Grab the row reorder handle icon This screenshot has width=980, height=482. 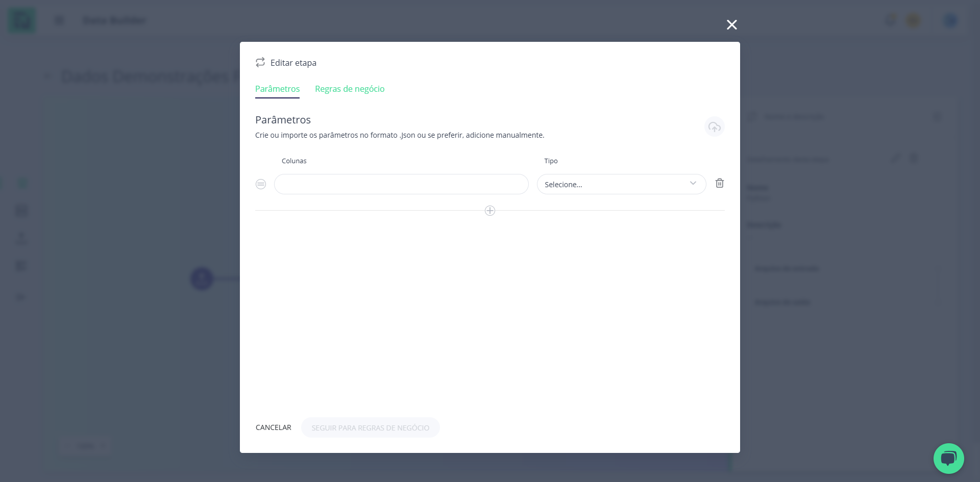[261, 184]
